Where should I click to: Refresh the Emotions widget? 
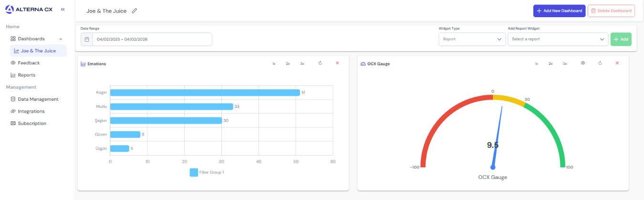tap(320, 63)
